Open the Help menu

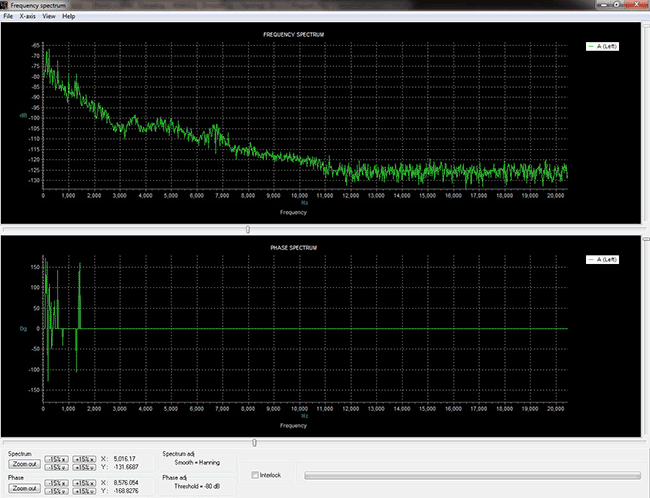coord(68,17)
